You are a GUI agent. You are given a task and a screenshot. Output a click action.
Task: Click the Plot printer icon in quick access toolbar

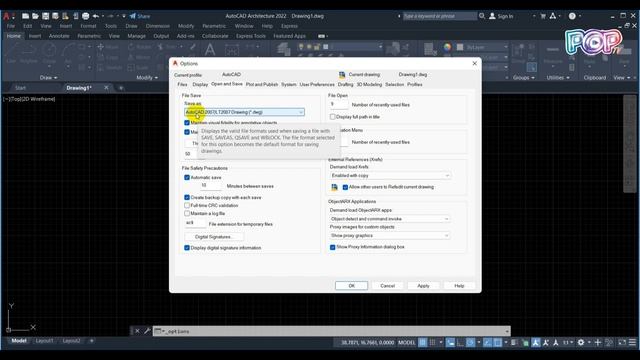tap(85, 16)
